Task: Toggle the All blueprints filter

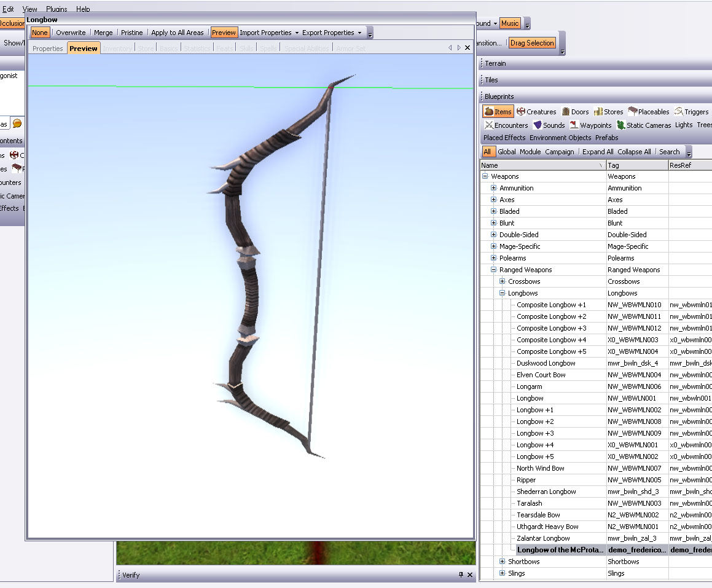Action: [487, 152]
